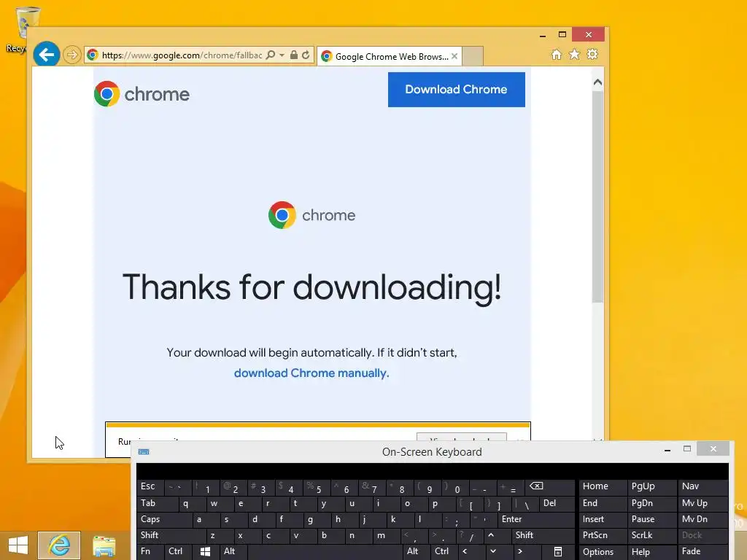This screenshot has height=560, width=747.
Task: Tap the Mv Up key
Action: click(703, 503)
